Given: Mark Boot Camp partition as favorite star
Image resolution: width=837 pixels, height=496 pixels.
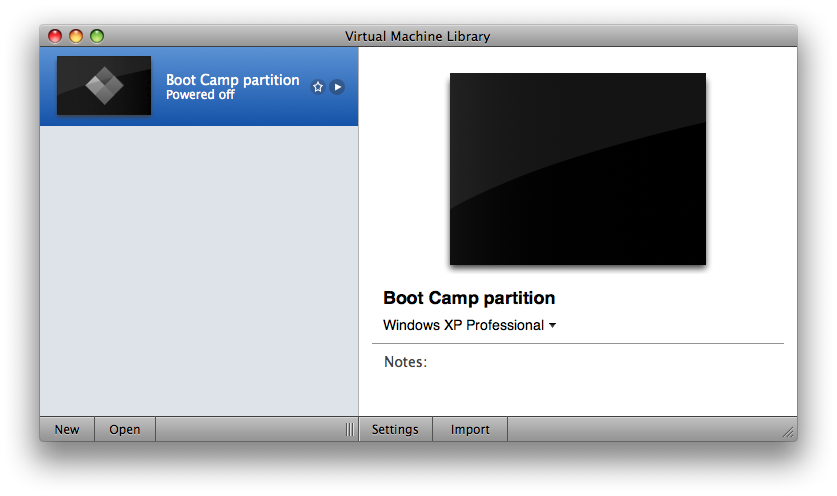Looking at the screenshot, I should pos(318,86).
